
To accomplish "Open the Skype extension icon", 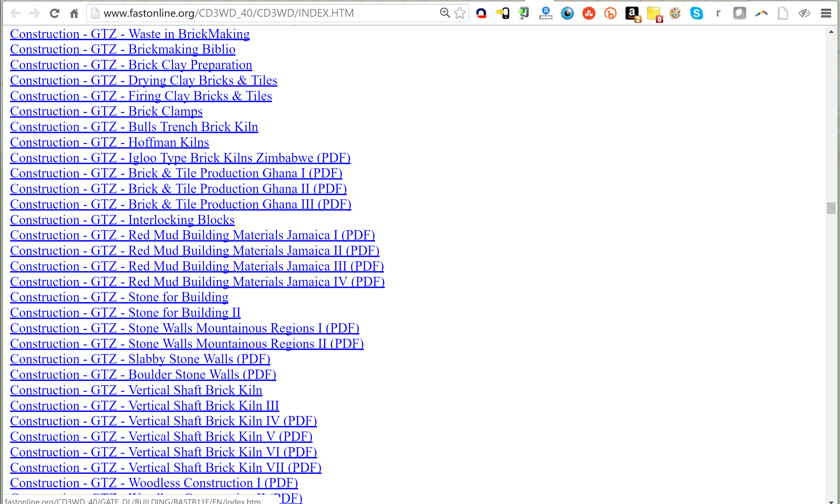I will pyautogui.click(x=696, y=13).
